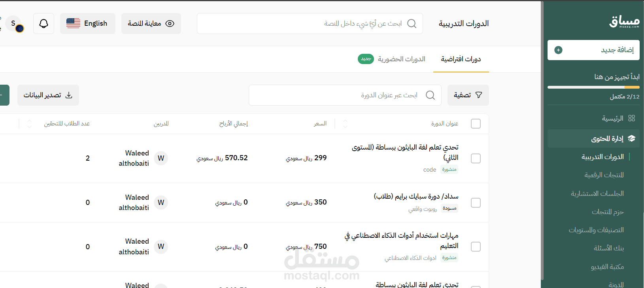
Task: Switch to الدورات الحضورية tab
Action: (x=401, y=59)
